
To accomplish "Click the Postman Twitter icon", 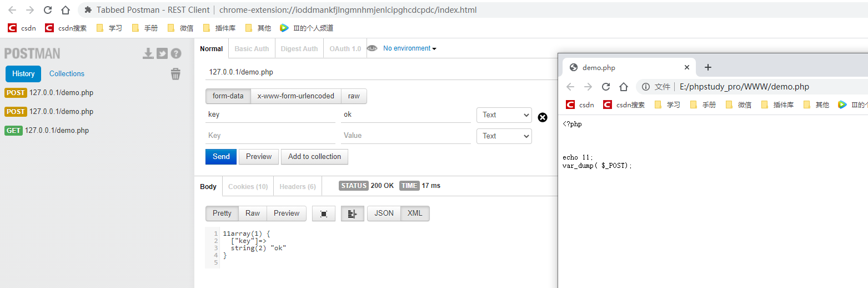I will tap(162, 53).
